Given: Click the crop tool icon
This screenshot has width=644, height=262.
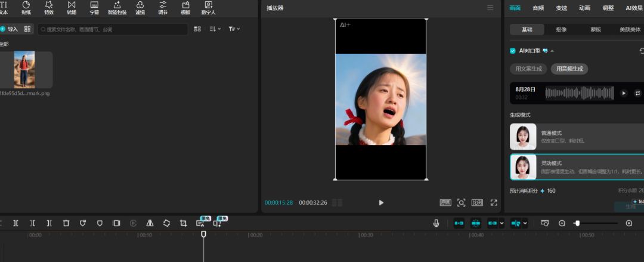Looking at the screenshot, I should point(183,223).
